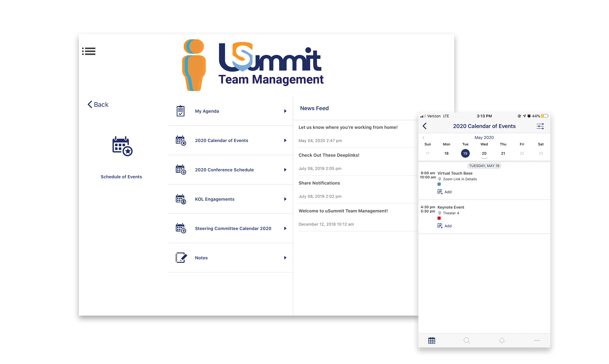Screen dimensions: 609x364
Task: Expand the Notes arrow
Action: [x=285, y=258]
